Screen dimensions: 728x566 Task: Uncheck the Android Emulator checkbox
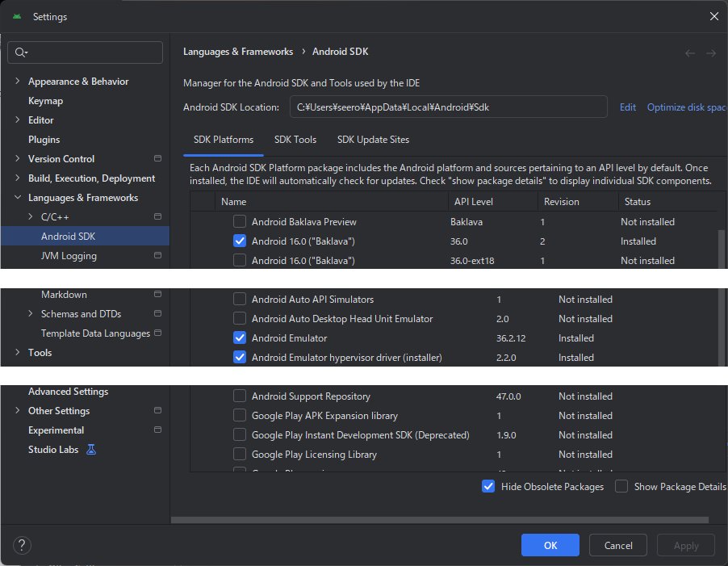[240, 338]
